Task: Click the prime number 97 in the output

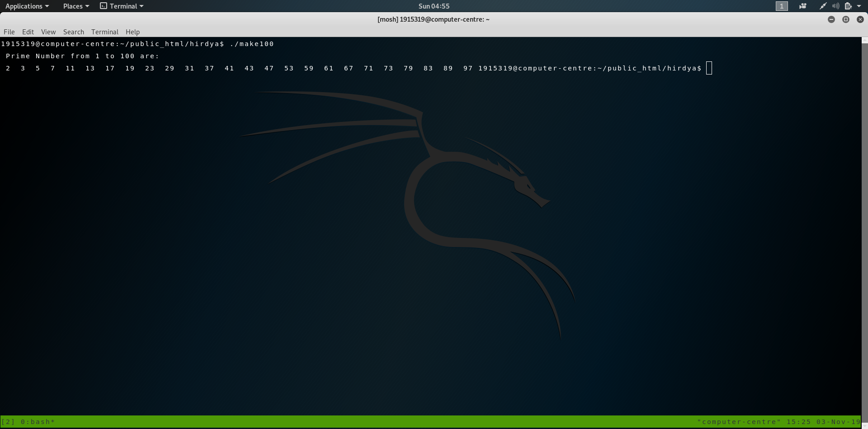Action: [x=468, y=68]
